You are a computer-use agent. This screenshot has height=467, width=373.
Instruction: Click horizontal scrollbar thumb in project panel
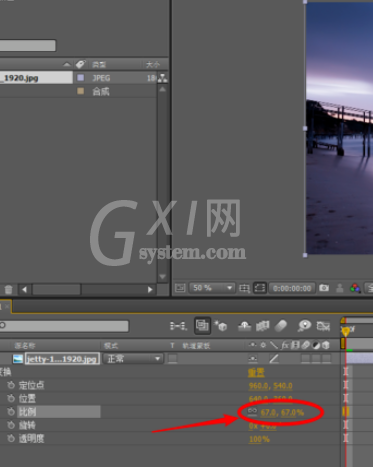point(56,289)
